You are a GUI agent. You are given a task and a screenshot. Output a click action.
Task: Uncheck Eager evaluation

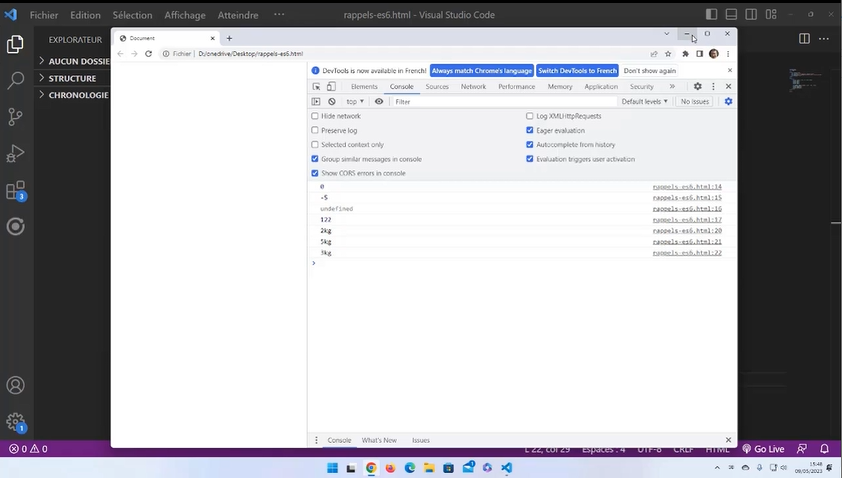529,131
